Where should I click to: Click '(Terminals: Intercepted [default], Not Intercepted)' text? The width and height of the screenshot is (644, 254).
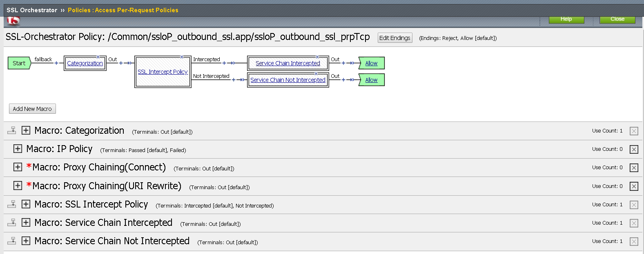point(215,206)
